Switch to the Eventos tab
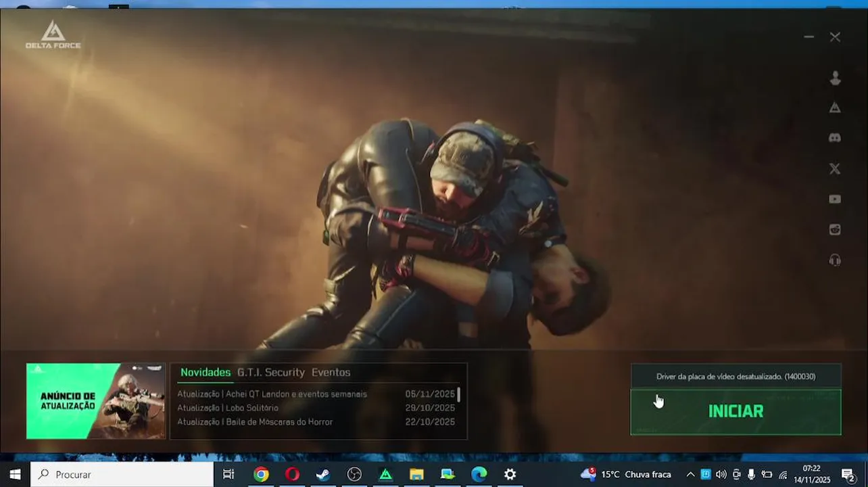Screen dimensions: 868x487 [x=331, y=372]
